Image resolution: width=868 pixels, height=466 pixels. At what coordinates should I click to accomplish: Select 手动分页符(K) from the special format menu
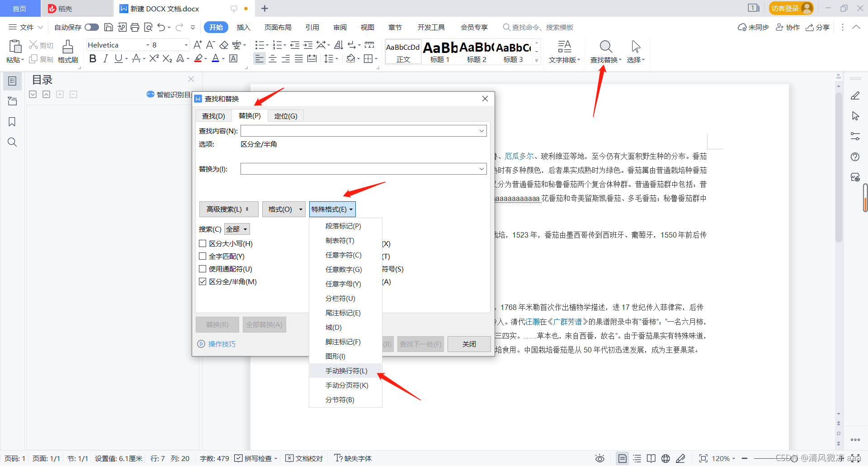point(346,385)
